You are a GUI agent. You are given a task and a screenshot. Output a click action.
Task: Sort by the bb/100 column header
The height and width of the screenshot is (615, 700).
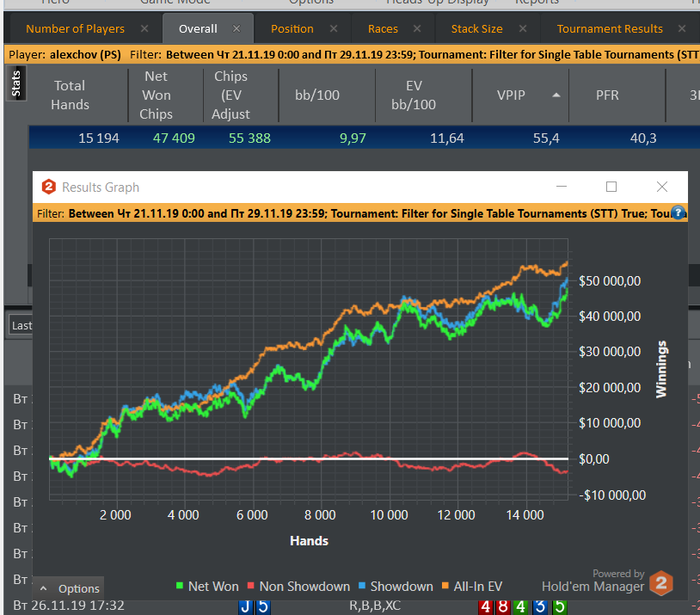(317, 95)
